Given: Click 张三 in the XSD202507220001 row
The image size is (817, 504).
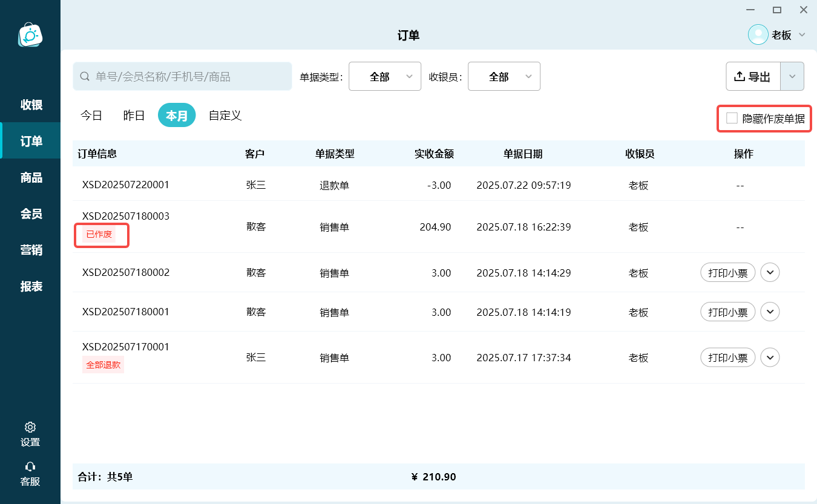Looking at the screenshot, I should (x=256, y=185).
